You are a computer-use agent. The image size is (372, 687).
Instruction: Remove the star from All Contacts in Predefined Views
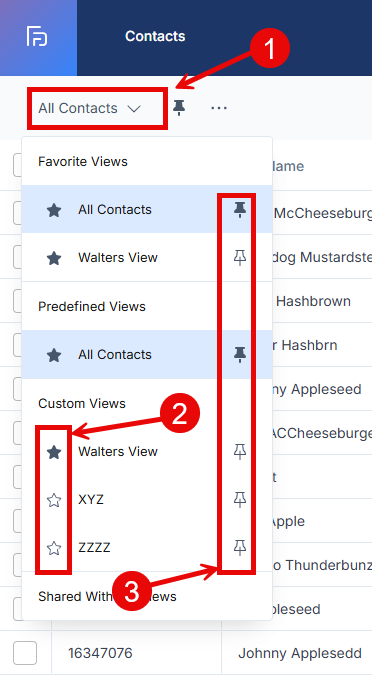coord(54,355)
